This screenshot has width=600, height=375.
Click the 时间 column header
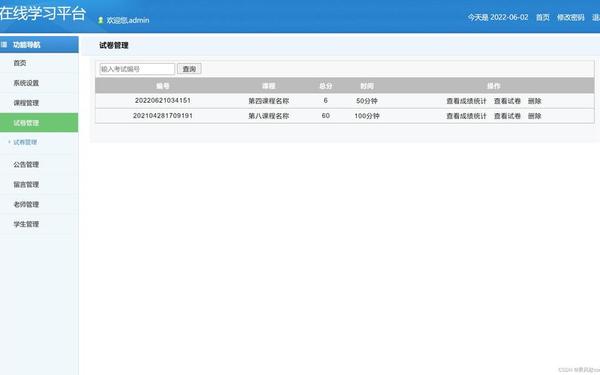tap(367, 86)
